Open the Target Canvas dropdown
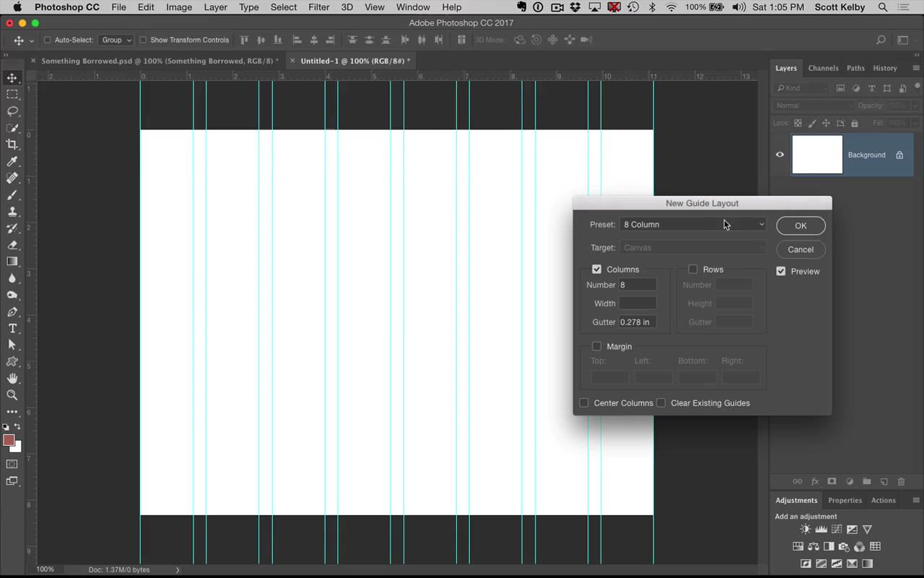Screen dimensions: 924x578 pos(693,248)
